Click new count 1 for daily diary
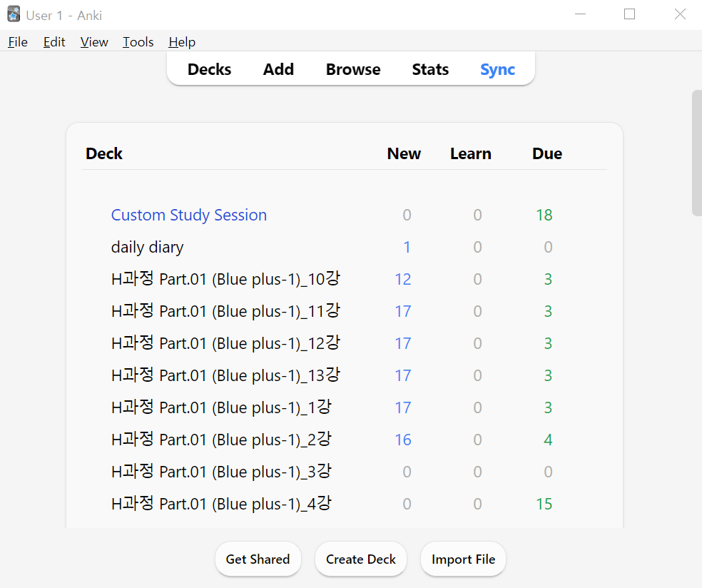The image size is (702, 588). tap(407, 247)
